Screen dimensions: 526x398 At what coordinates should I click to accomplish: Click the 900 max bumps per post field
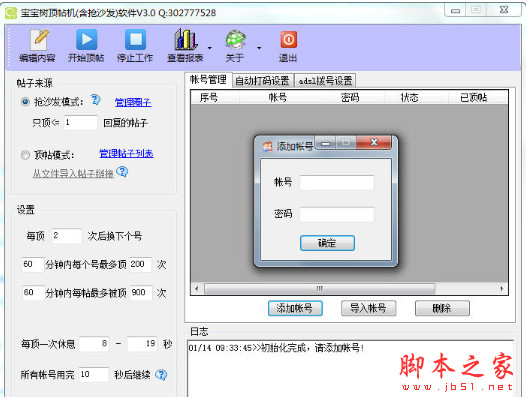pos(141,293)
